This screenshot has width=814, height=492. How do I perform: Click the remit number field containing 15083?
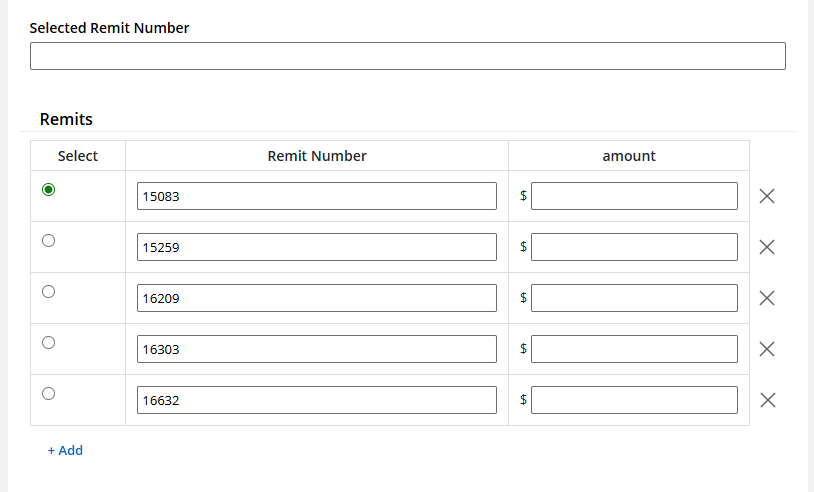coord(316,196)
